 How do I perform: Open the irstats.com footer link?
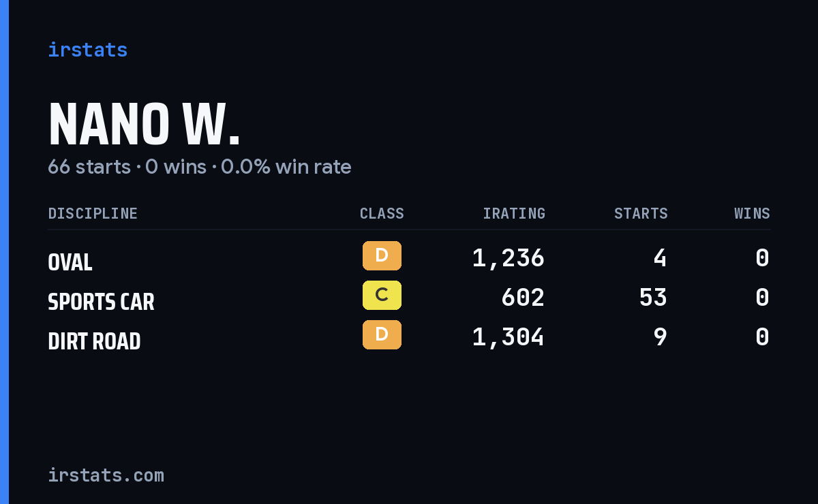106,475
